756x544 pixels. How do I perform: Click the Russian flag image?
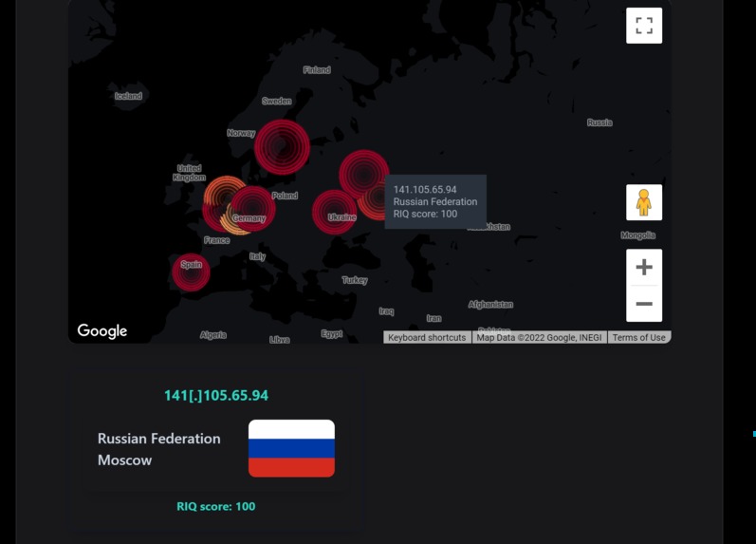click(x=291, y=448)
